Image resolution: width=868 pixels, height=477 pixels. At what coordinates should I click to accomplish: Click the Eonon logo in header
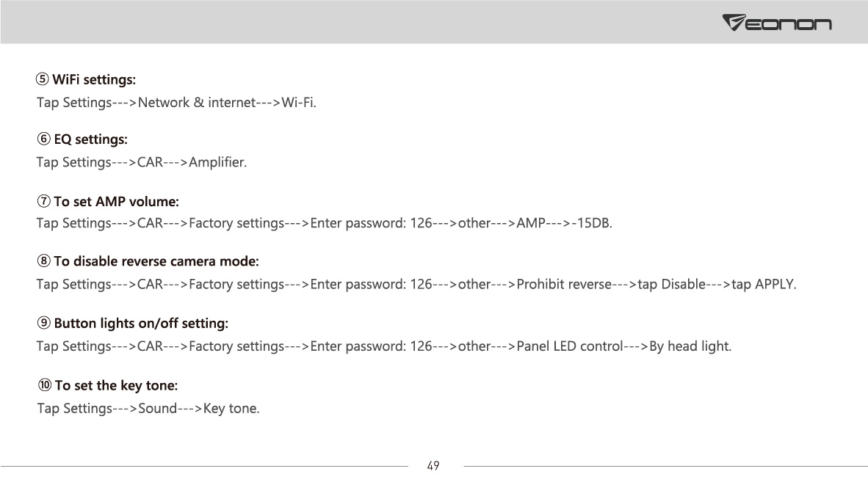(x=777, y=23)
